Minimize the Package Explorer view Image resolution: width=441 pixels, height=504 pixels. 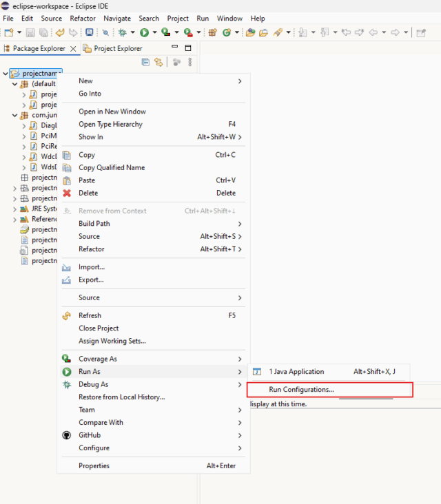pyautogui.click(x=174, y=48)
